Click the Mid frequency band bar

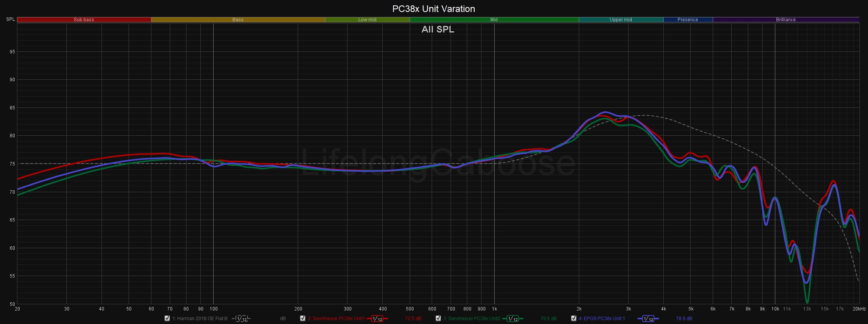coord(494,20)
